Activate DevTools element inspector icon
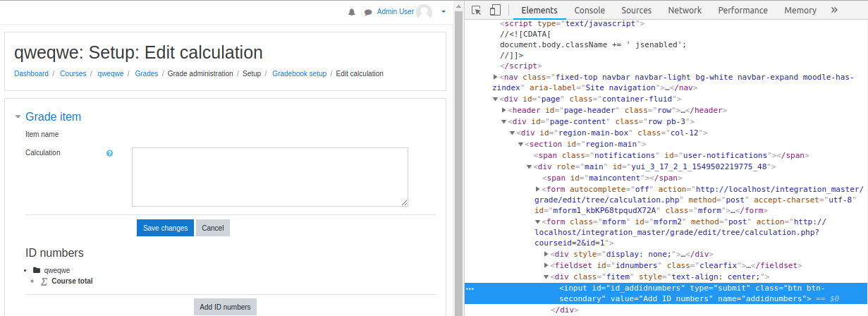This screenshot has width=868, height=316. 477,10
